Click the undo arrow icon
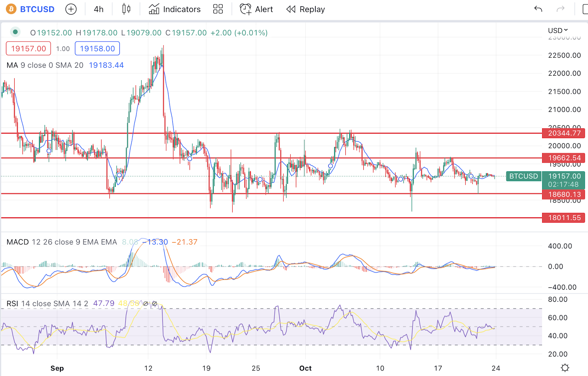The height and width of the screenshot is (376, 588). click(x=538, y=9)
